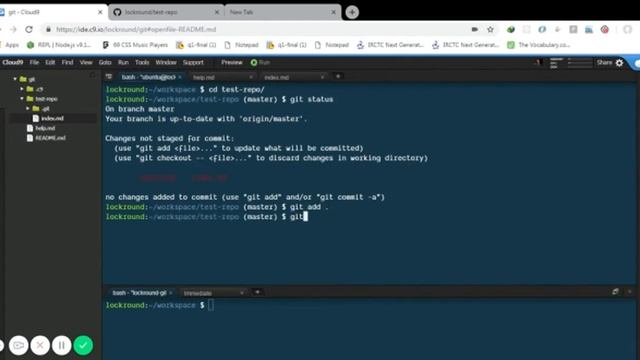Screen dimensions: 640x360
Task: Select help.md in the file tree
Action: pyautogui.click(x=45, y=128)
